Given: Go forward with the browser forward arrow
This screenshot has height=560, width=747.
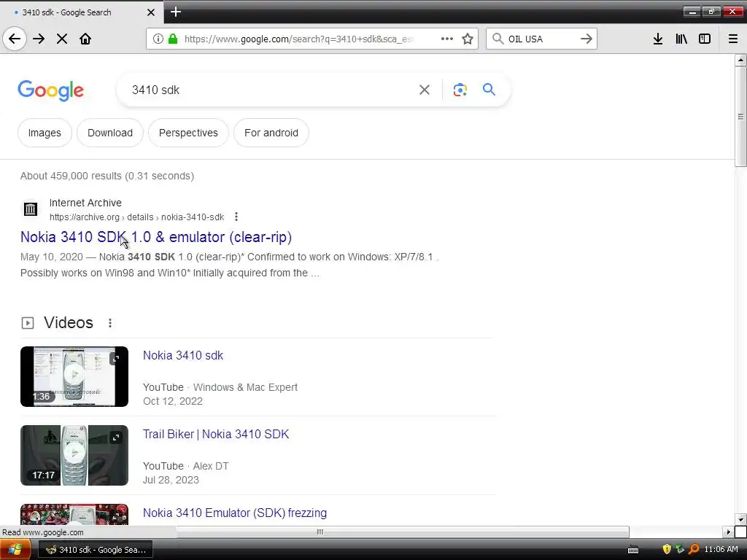Looking at the screenshot, I should (x=39, y=39).
